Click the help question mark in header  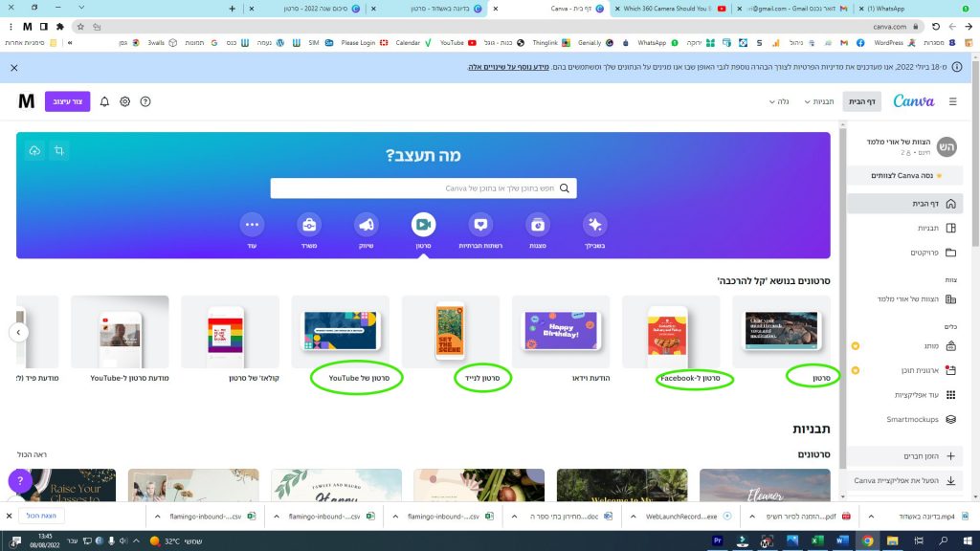[145, 101]
